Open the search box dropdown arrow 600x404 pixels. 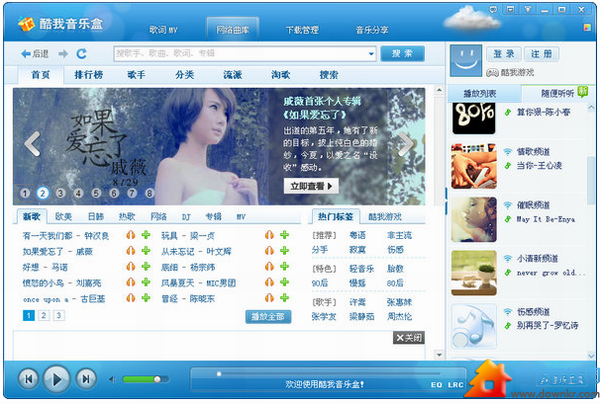tap(371, 54)
